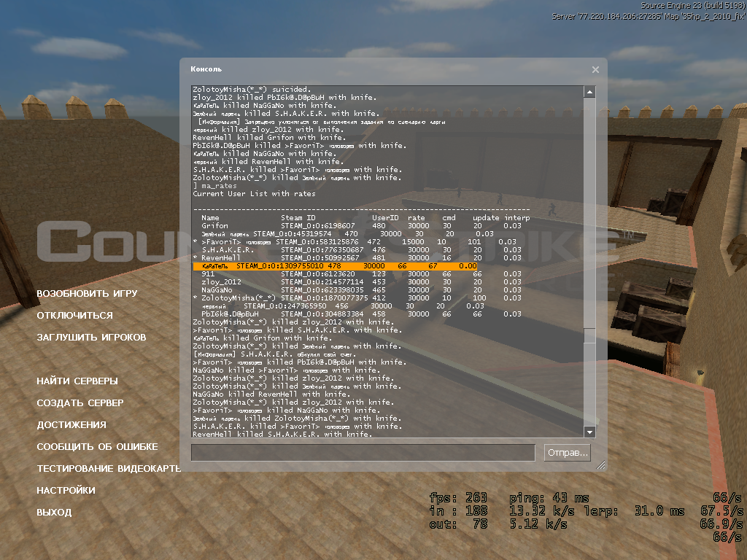The height and width of the screenshot is (560, 747).
Task: Click СООБЩИТЬ ОБ ОШИБКЕ
Action: pyautogui.click(x=97, y=447)
